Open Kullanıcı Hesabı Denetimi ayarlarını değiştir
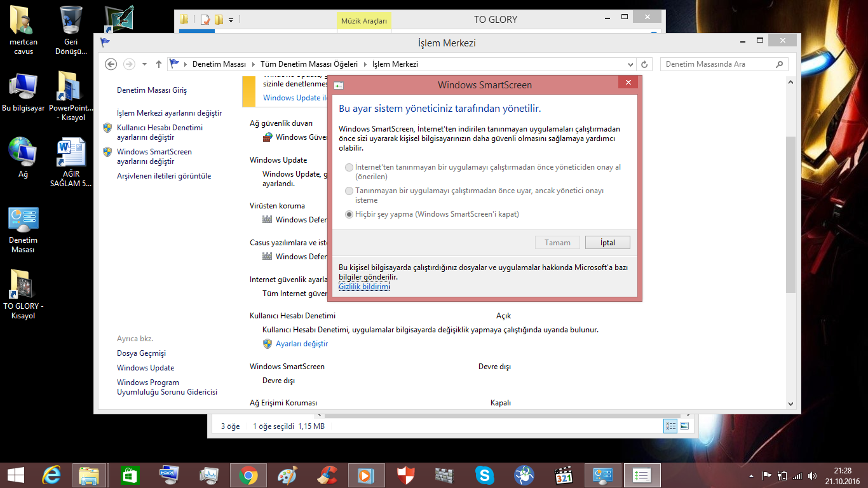The width and height of the screenshot is (868, 488). [x=159, y=132]
